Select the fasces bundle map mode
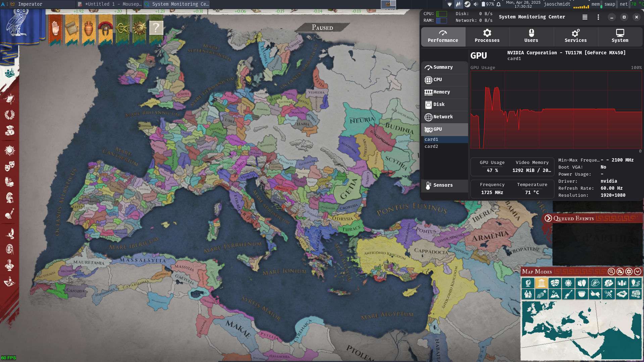The image size is (644, 362). [541, 294]
